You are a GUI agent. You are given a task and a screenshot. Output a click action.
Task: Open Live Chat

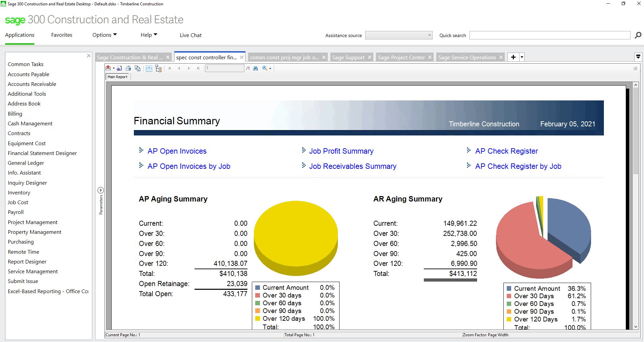pyautogui.click(x=191, y=35)
